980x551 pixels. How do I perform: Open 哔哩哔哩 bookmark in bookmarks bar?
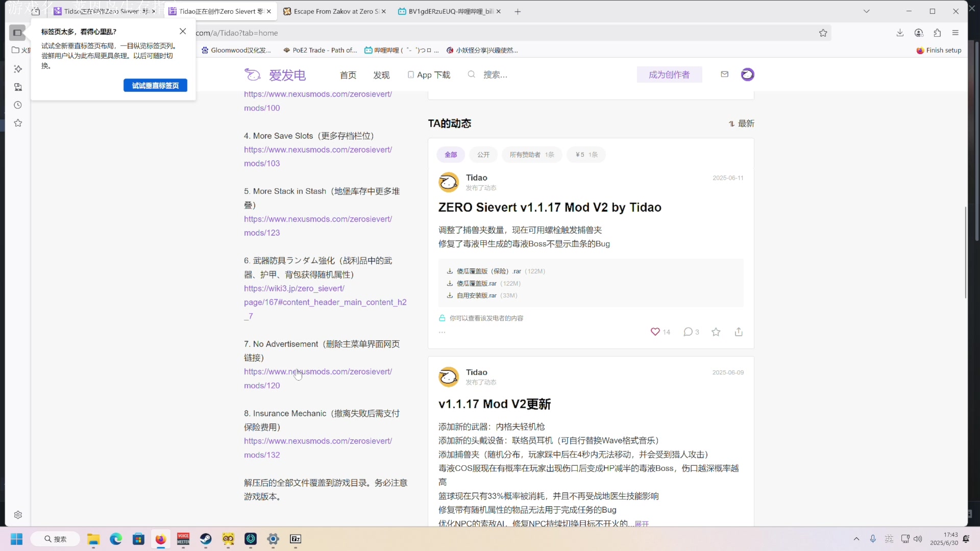coord(402,50)
